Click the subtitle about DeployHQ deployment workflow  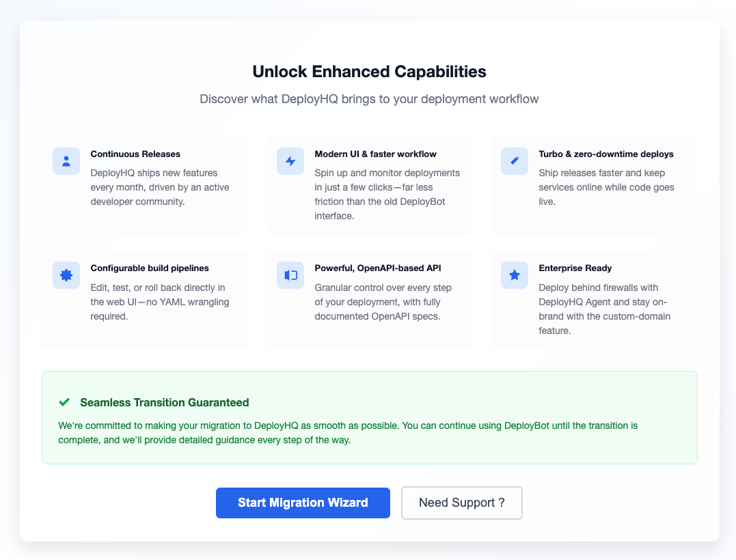[x=369, y=99]
